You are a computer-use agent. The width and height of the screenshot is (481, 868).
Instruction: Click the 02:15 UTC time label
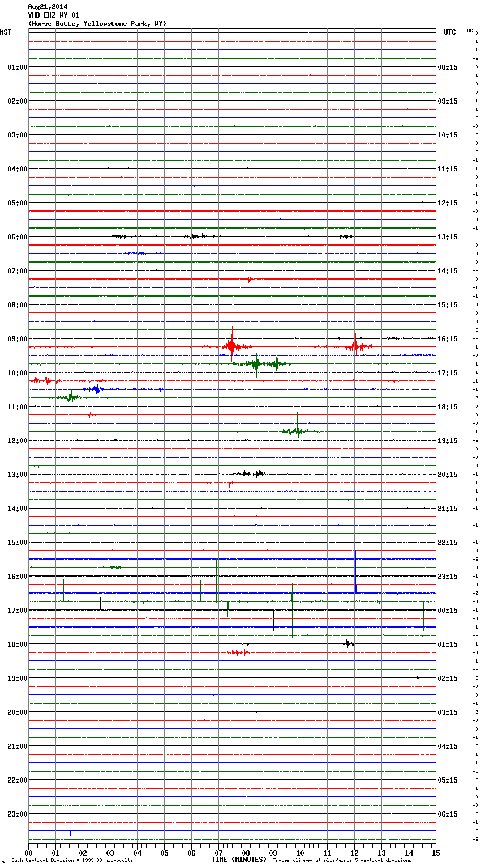(448, 678)
